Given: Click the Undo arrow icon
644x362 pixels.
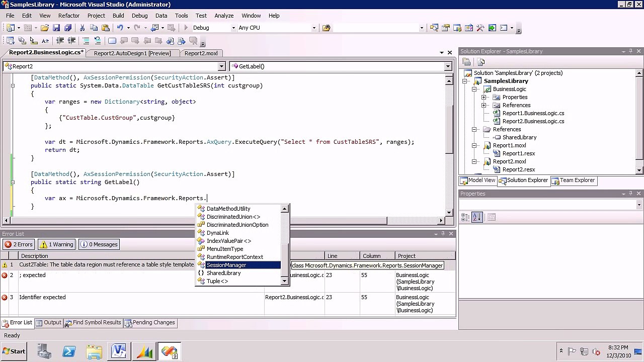Looking at the screenshot, I should coord(120,28).
